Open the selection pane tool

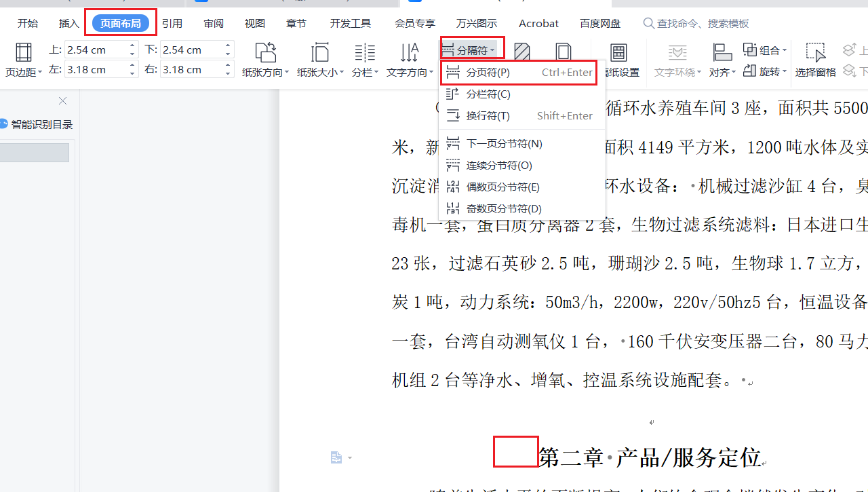point(815,53)
